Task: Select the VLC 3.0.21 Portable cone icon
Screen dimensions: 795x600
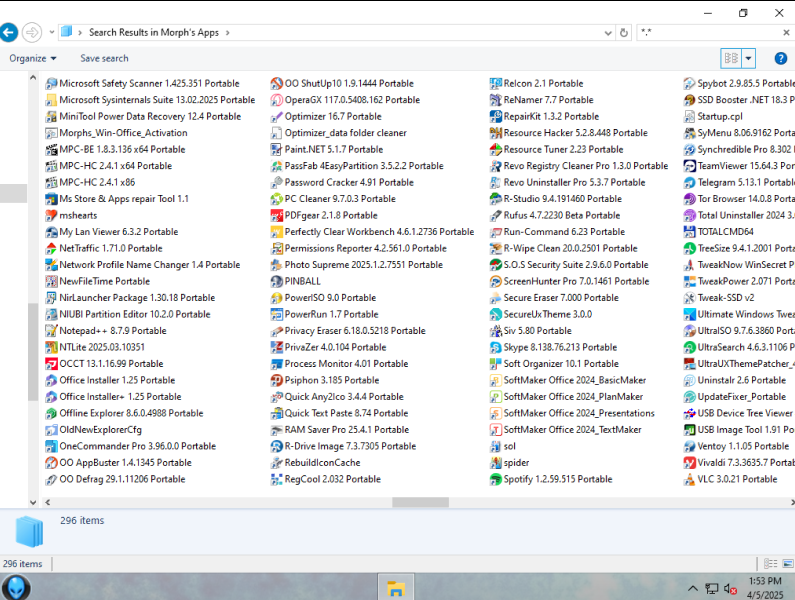Action: pyautogui.click(x=690, y=479)
